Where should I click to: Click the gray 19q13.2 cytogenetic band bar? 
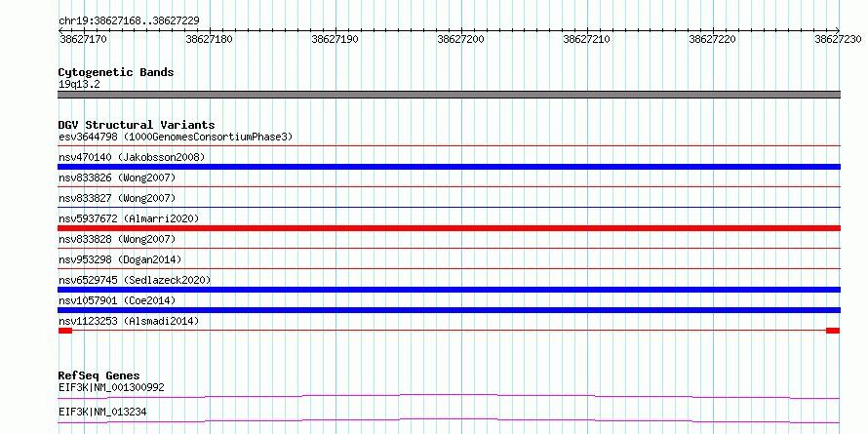(x=449, y=95)
